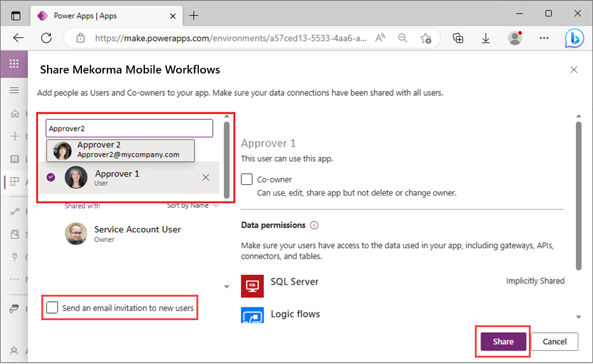Click the purple Share button
The height and width of the screenshot is (364, 593).
[x=503, y=341]
